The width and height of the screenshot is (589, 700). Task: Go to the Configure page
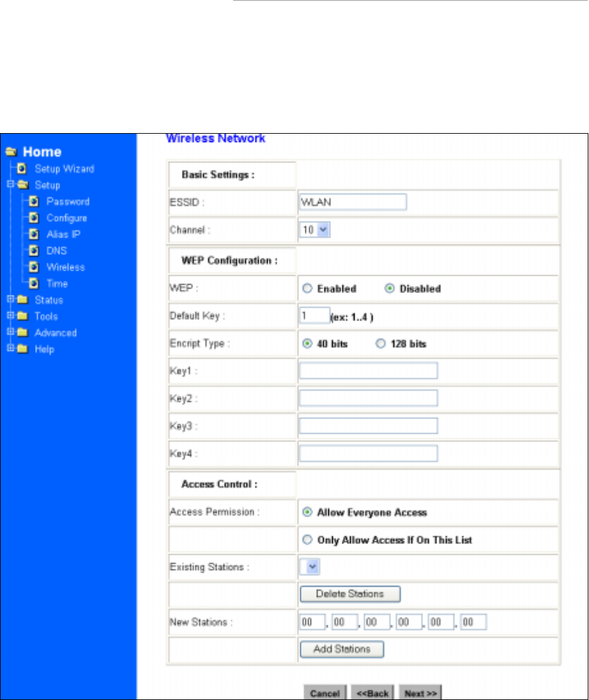(x=67, y=218)
